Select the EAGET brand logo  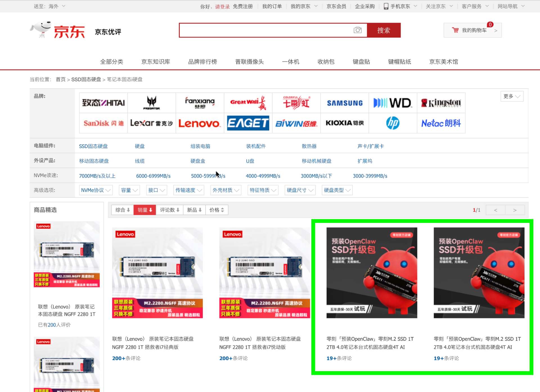pyautogui.click(x=248, y=123)
